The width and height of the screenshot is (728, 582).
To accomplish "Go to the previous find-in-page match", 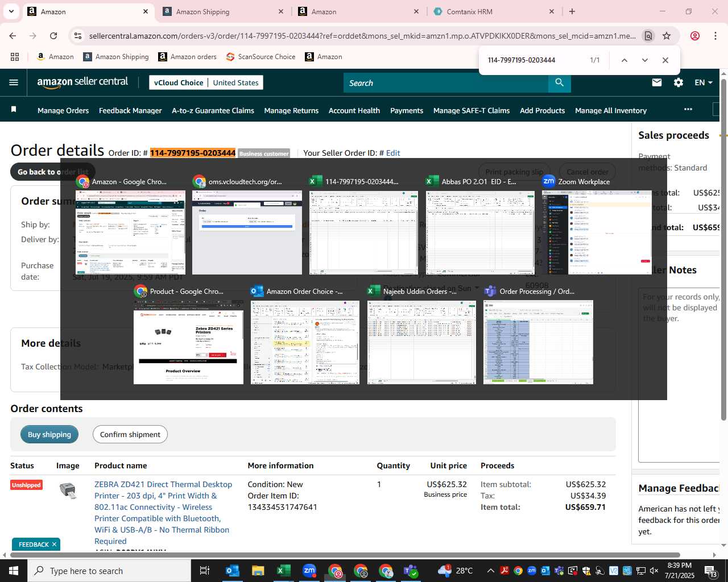I will coord(624,60).
